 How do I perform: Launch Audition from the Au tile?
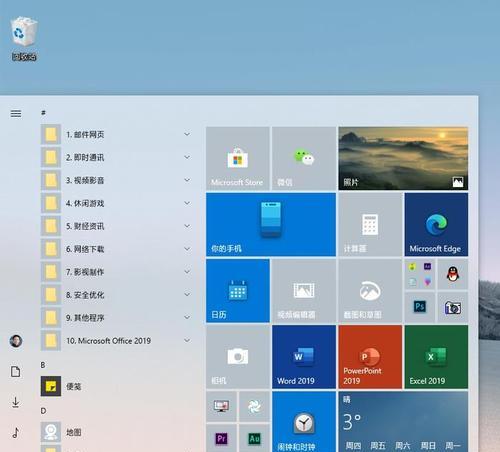tap(254, 438)
